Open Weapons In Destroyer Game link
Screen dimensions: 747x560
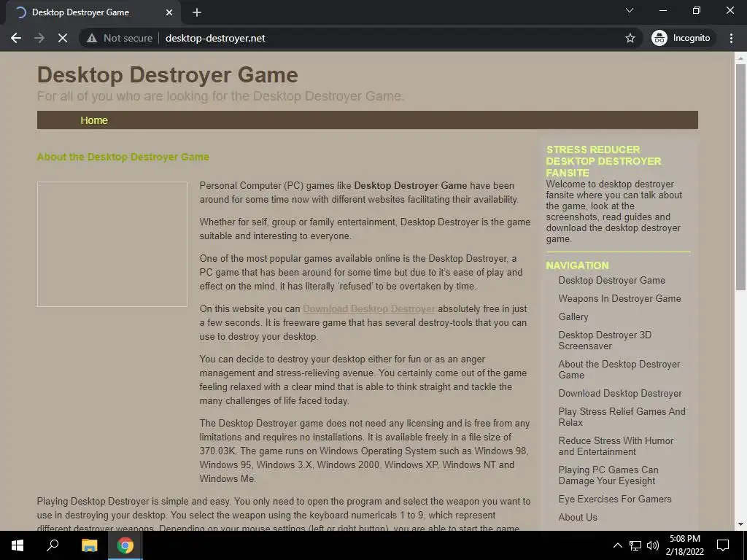(x=619, y=298)
